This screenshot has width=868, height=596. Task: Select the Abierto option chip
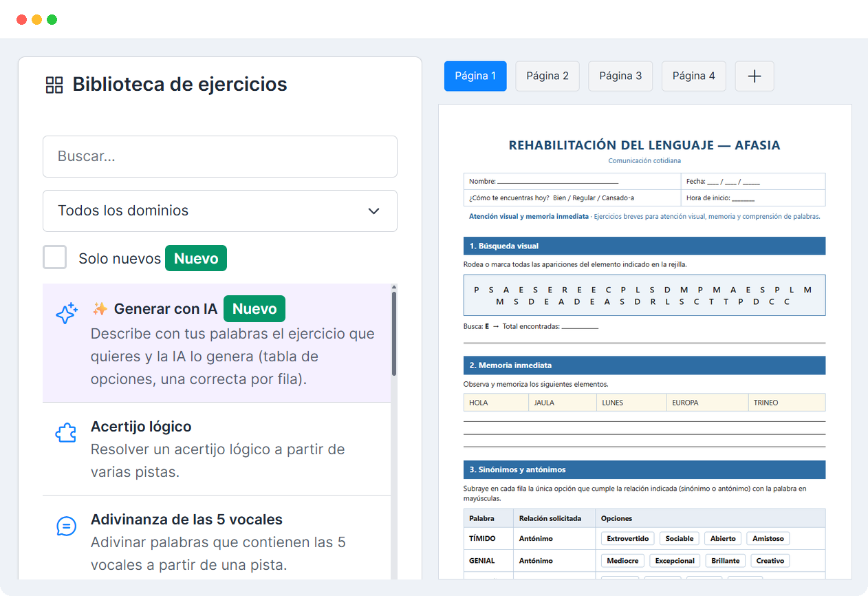click(723, 538)
